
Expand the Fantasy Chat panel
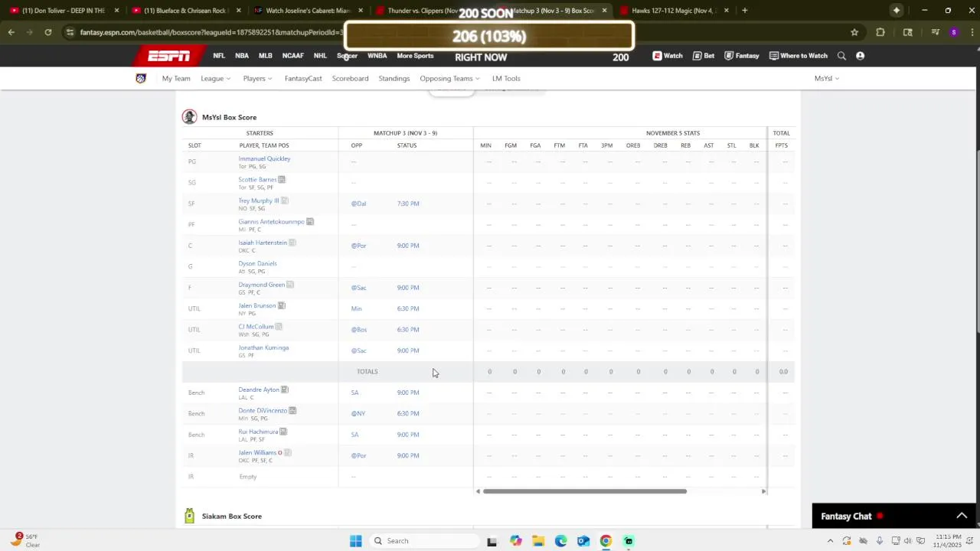962,517
